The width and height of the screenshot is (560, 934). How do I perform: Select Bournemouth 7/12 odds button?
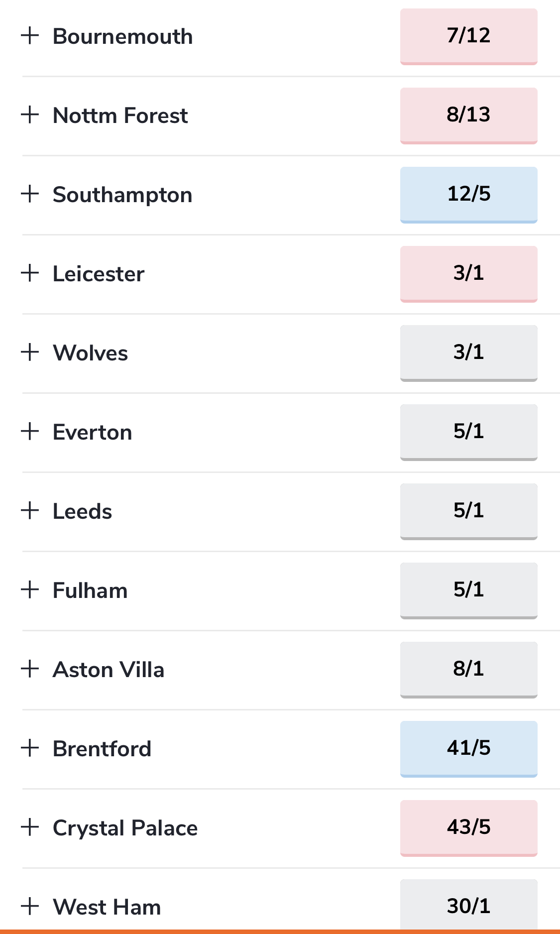click(x=469, y=37)
